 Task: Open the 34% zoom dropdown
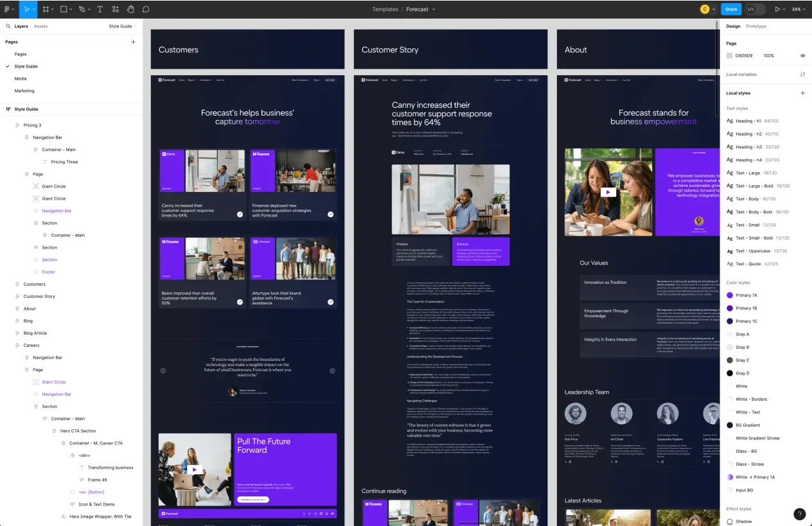[799, 9]
